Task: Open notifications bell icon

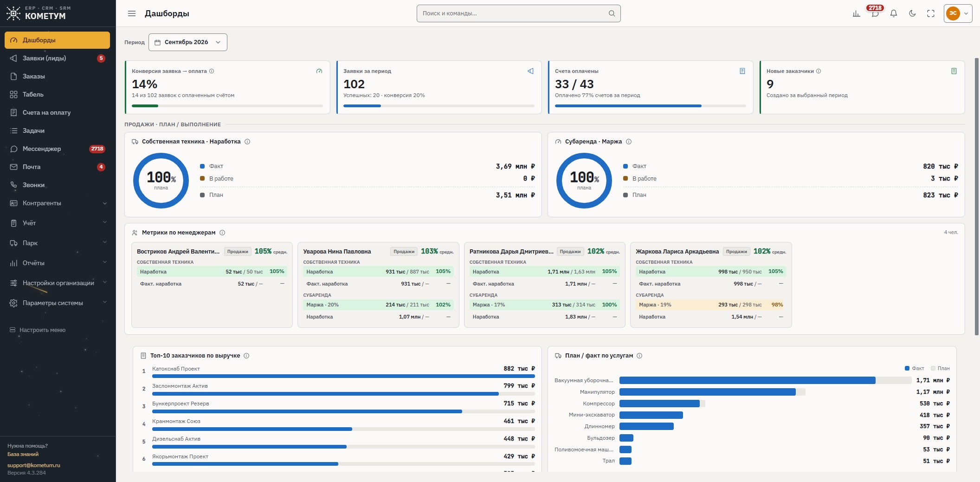Action: click(x=893, y=13)
